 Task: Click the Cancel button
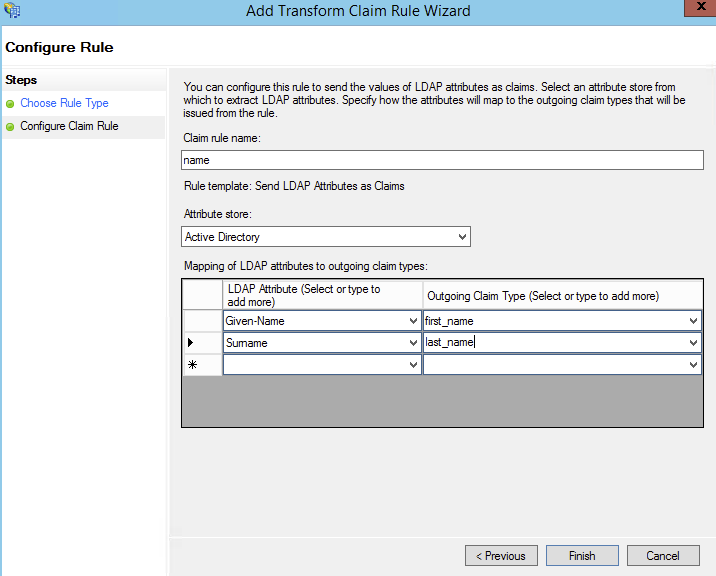(662, 556)
